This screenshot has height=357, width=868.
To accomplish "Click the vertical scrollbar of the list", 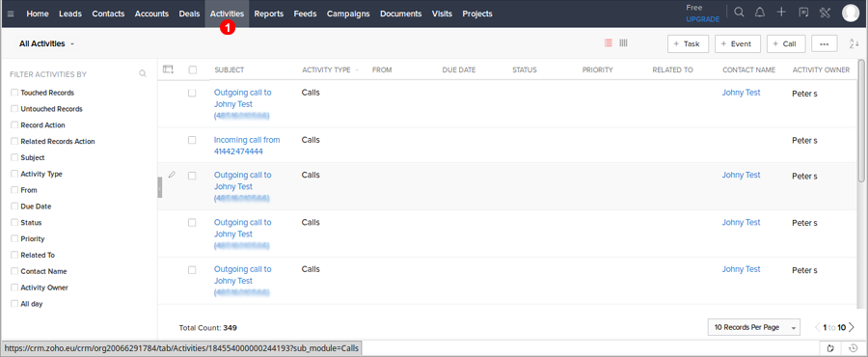I will click(x=861, y=121).
